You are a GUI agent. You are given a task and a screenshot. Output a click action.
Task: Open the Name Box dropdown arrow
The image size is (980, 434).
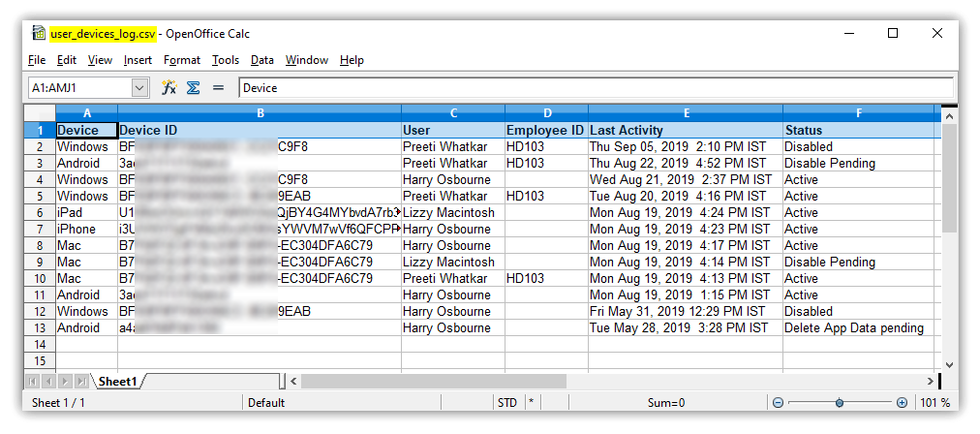(x=140, y=88)
